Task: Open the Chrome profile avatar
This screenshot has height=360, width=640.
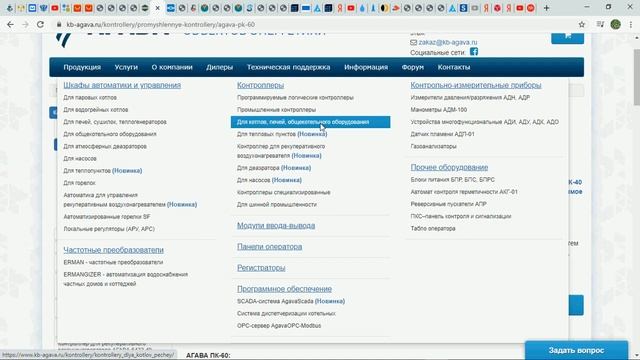Action: [x=616, y=24]
